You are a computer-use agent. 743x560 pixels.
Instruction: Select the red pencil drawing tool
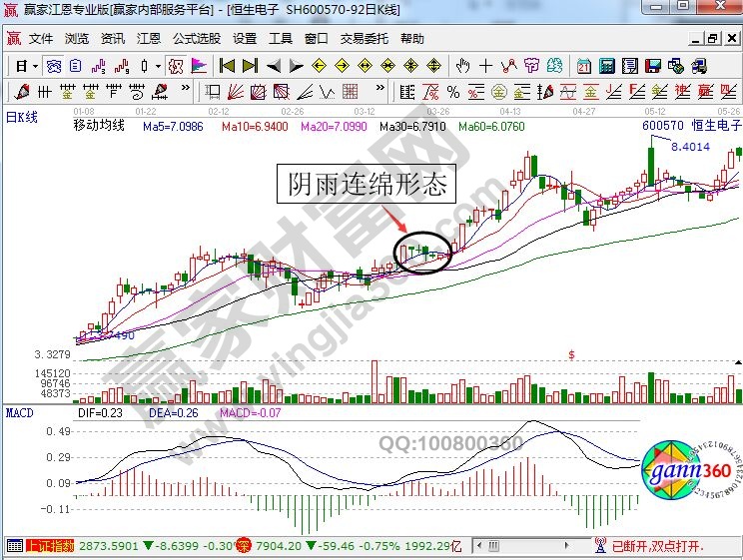[x=19, y=92]
